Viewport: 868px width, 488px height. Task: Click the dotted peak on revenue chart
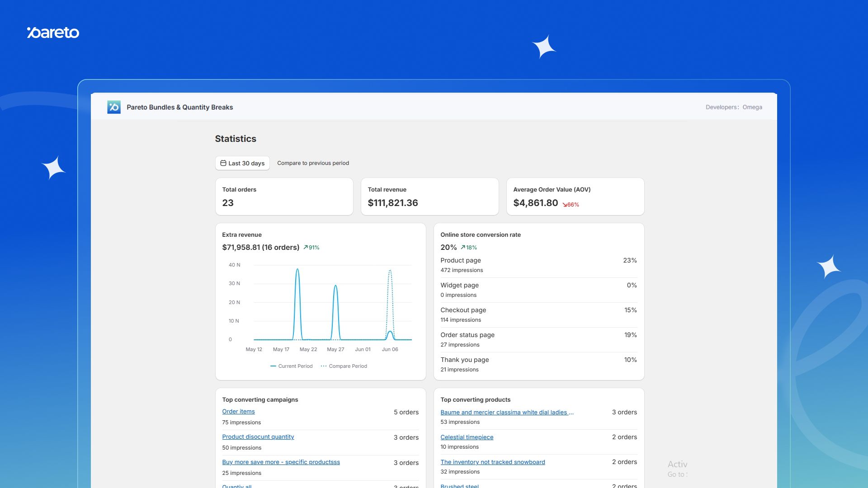coord(390,271)
